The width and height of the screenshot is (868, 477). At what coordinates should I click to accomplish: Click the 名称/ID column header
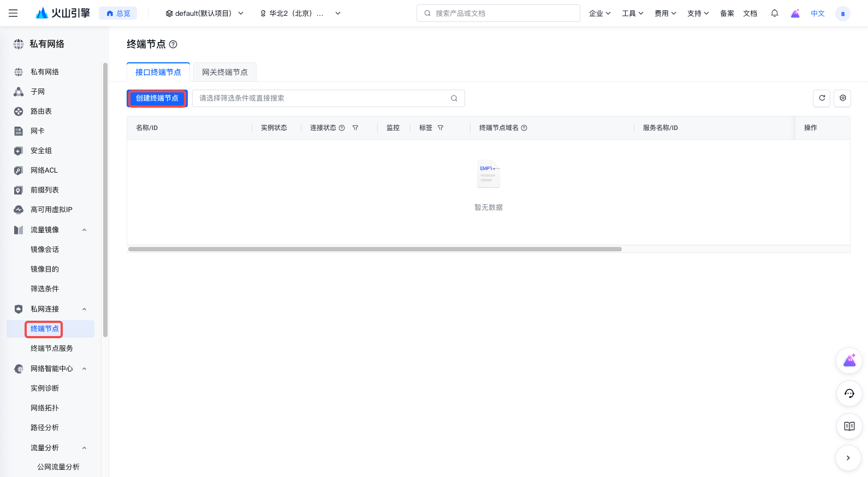point(147,128)
